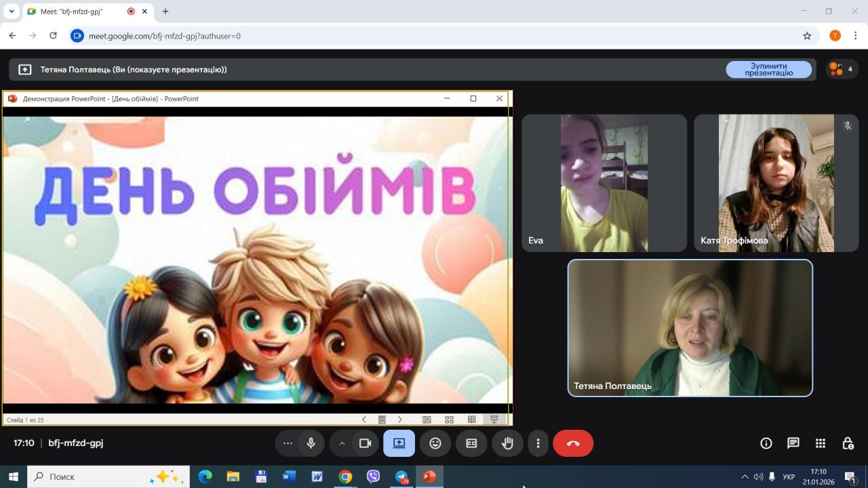This screenshot has width=868, height=488.
Task: Open more options menu in call controls
Action: point(538,443)
